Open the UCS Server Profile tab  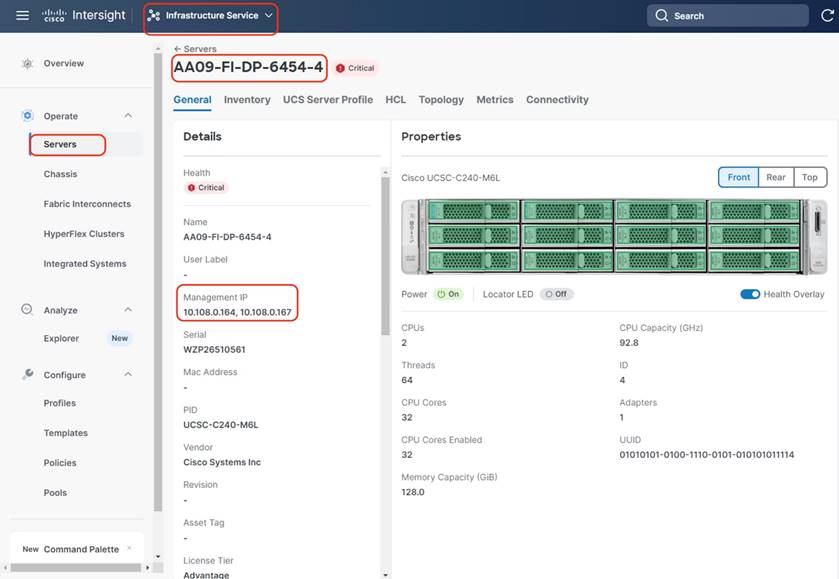(x=327, y=100)
